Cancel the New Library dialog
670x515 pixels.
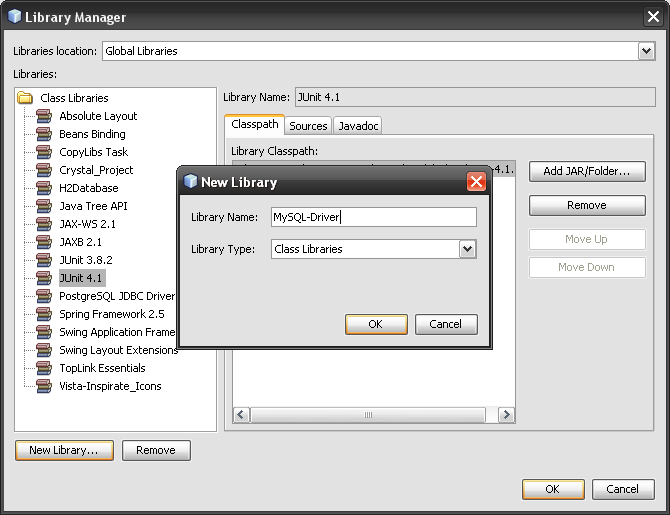pos(446,324)
